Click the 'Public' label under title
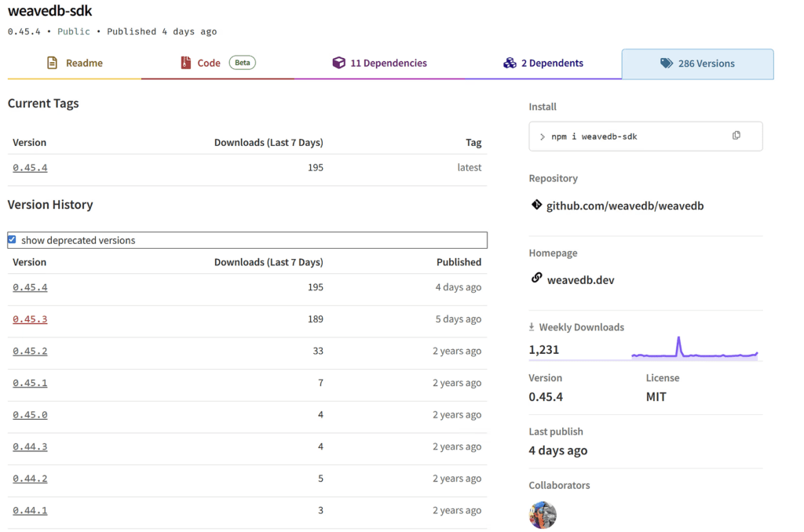 73,31
